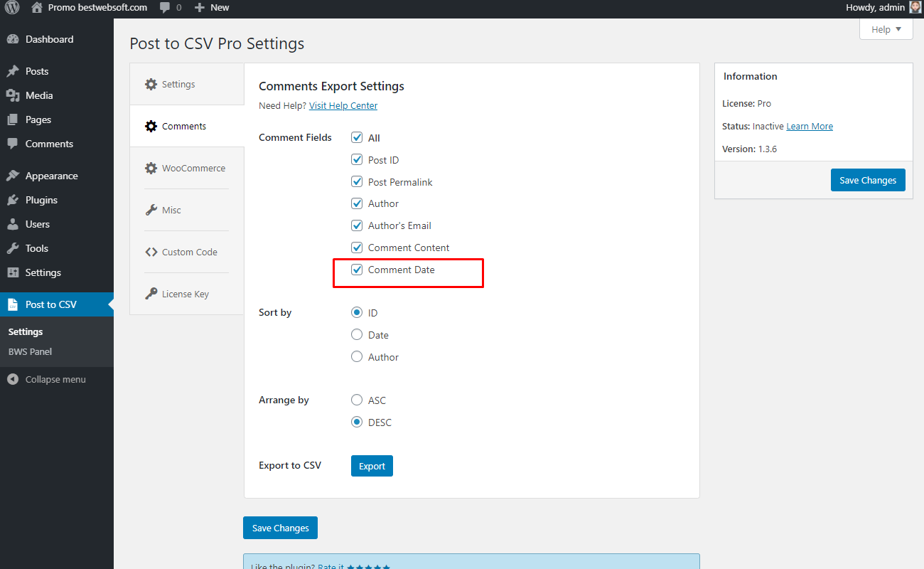
Task: Click Collapse menu text
Action: coord(55,380)
